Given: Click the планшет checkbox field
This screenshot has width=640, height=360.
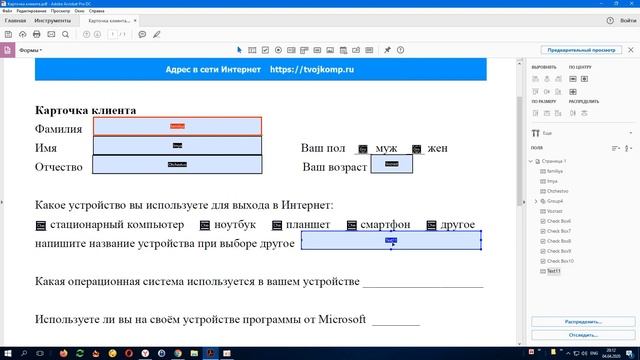Looking at the screenshot, I should 277,225.
